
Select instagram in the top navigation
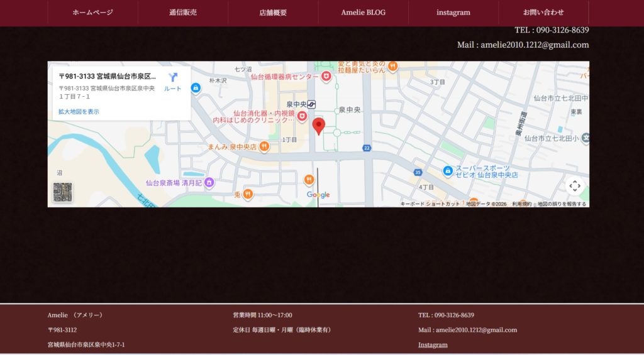tap(453, 13)
